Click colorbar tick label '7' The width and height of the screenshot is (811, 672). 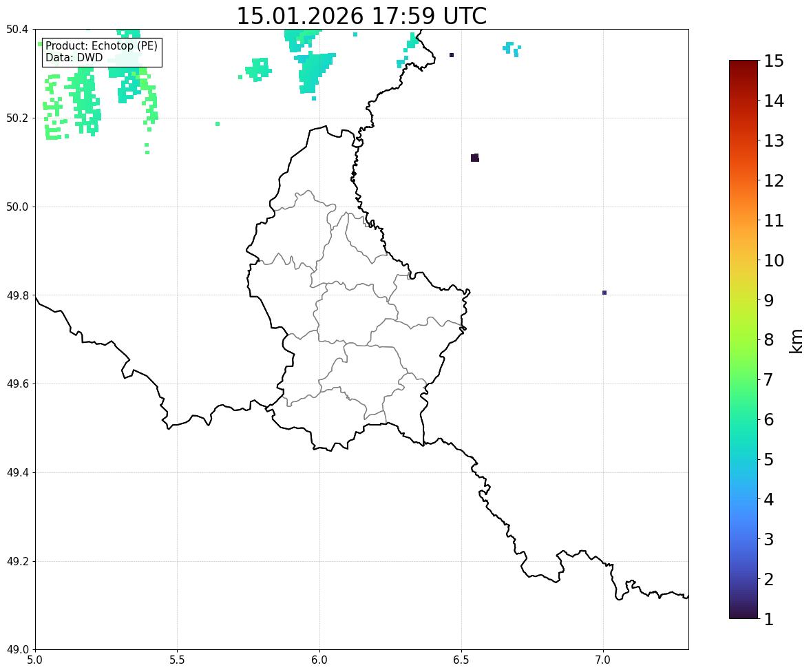click(x=769, y=379)
